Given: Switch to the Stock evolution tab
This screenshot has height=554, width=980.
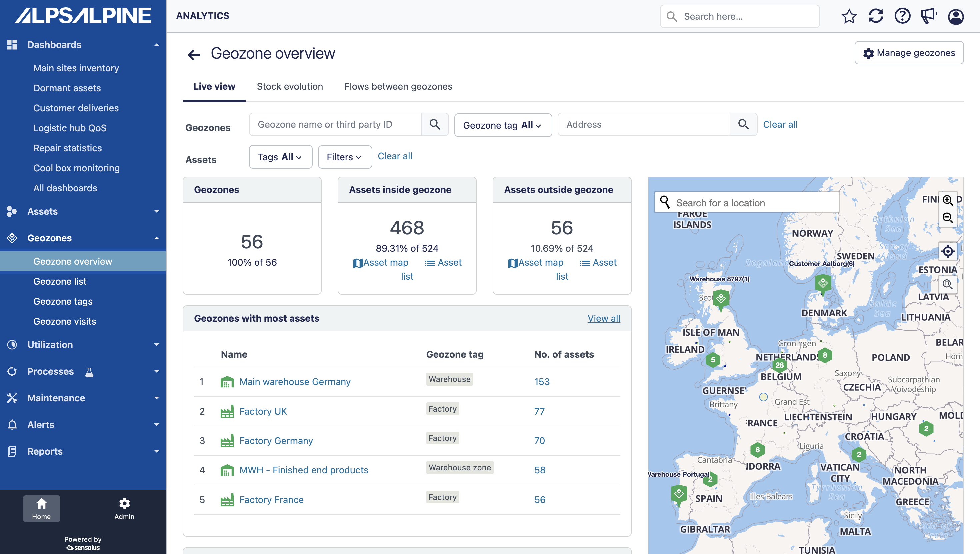Looking at the screenshot, I should click(x=290, y=86).
